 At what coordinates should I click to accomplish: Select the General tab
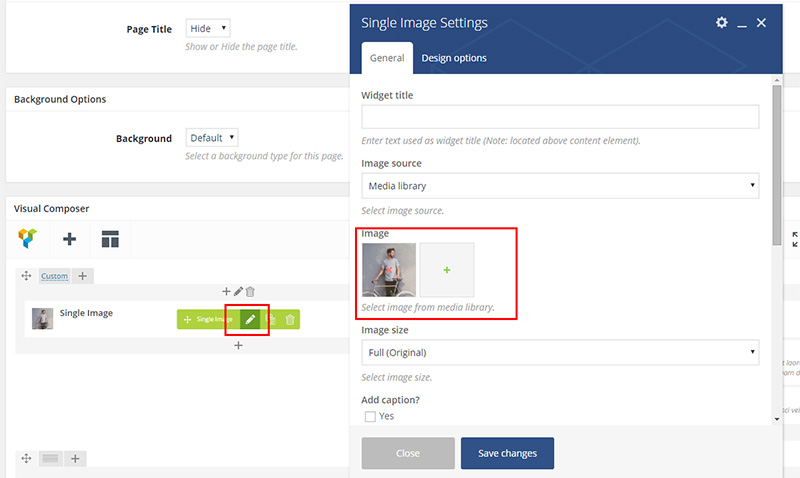pyautogui.click(x=387, y=58)
